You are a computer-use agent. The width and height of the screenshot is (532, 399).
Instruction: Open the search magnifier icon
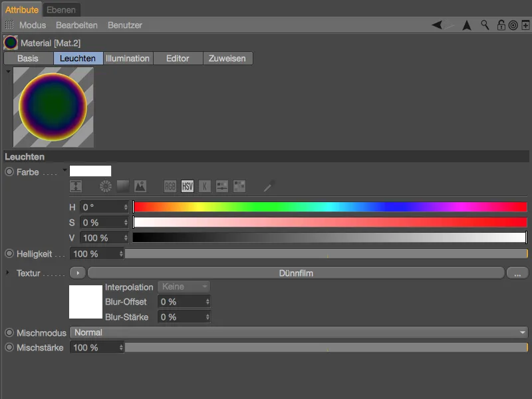coord(485,25)
